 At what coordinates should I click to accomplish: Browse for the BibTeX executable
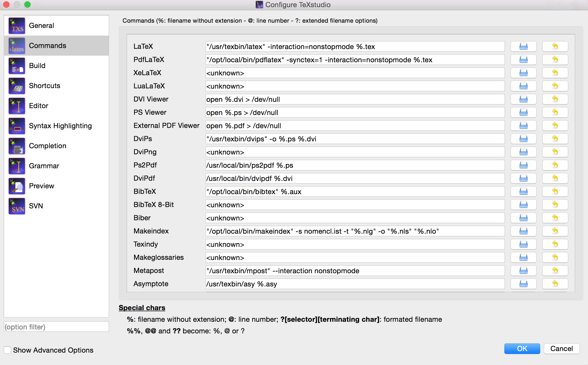(523, 191)
